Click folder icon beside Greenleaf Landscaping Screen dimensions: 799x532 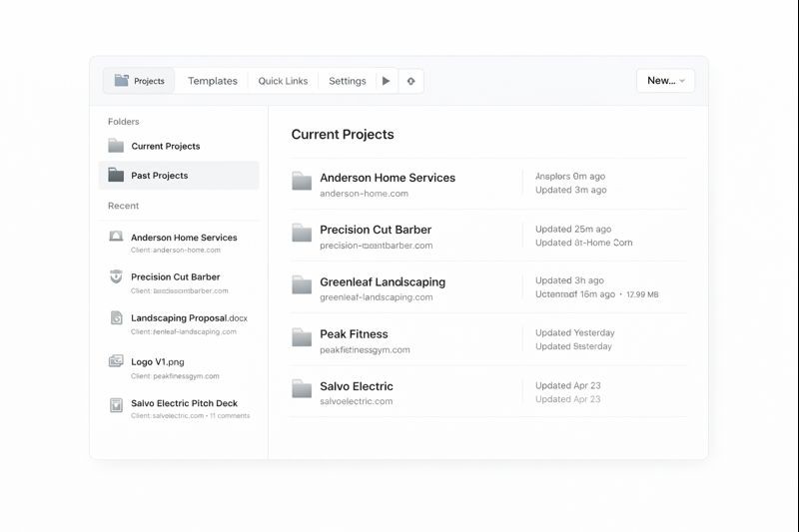[x=302, y=284]
